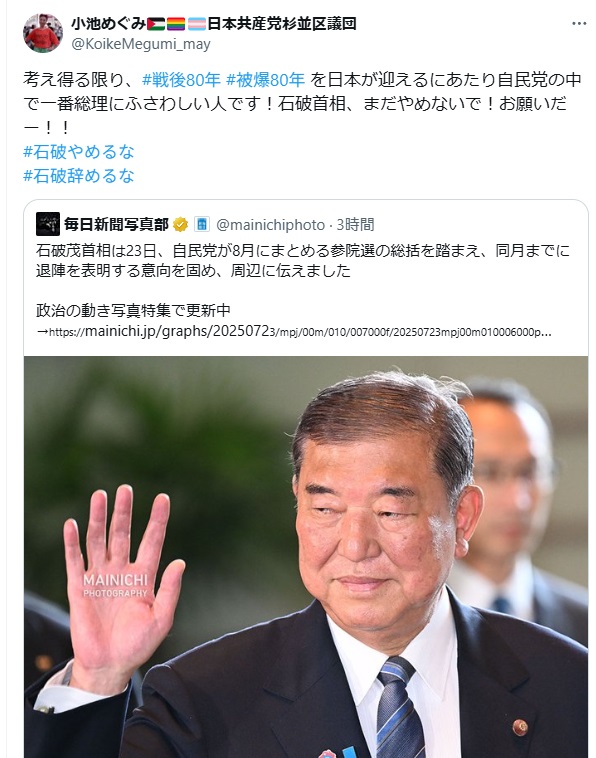Click the 3時間 timestamp
The image size is (596, 758).
coord(355,225)
